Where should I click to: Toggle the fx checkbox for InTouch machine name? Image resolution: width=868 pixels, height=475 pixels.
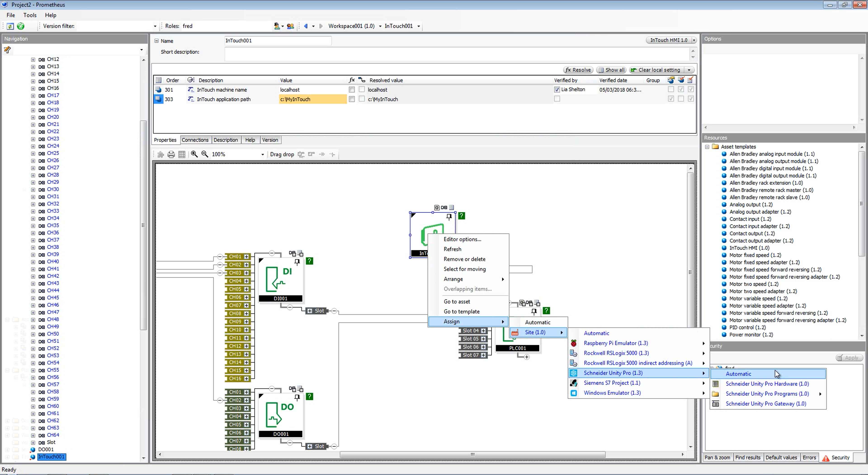pos(351,89)
